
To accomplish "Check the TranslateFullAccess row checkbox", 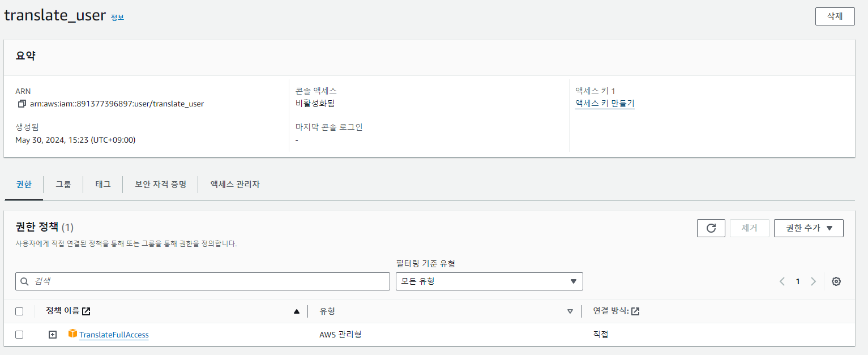I will (x=19, y=335).
